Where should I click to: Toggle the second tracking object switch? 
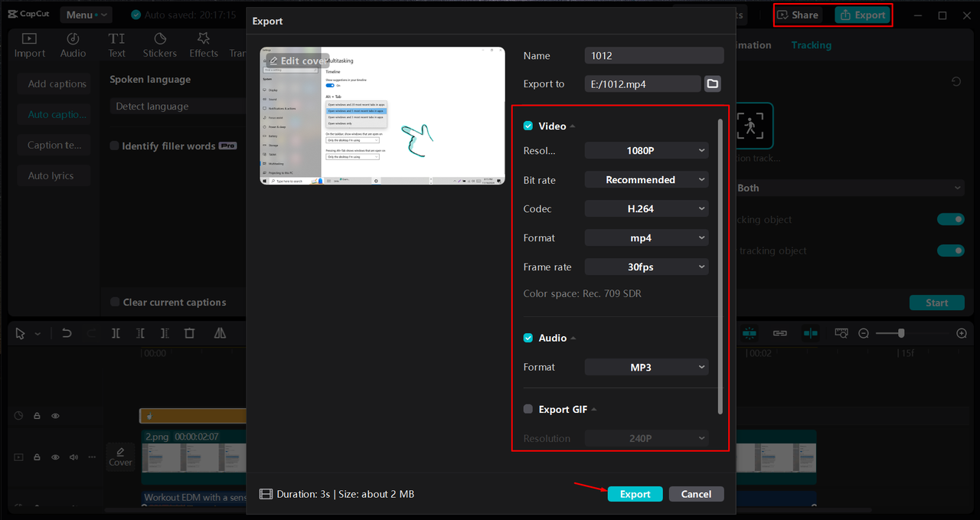pos(950,250)
